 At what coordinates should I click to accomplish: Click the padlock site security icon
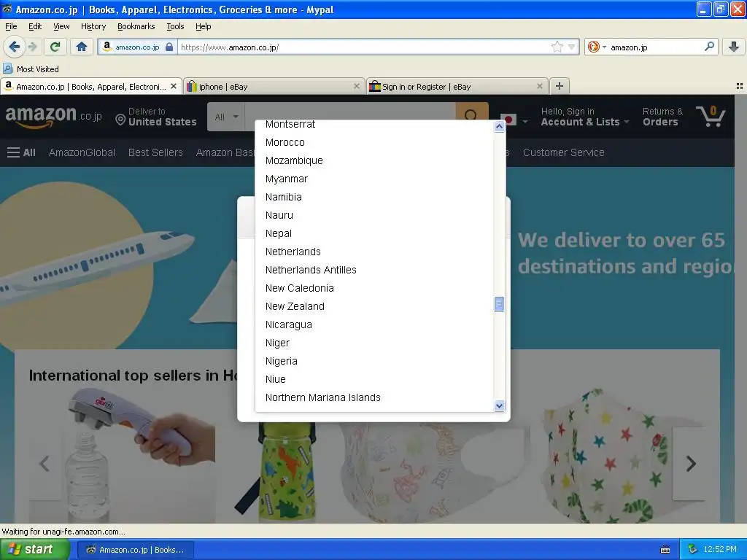169,47
